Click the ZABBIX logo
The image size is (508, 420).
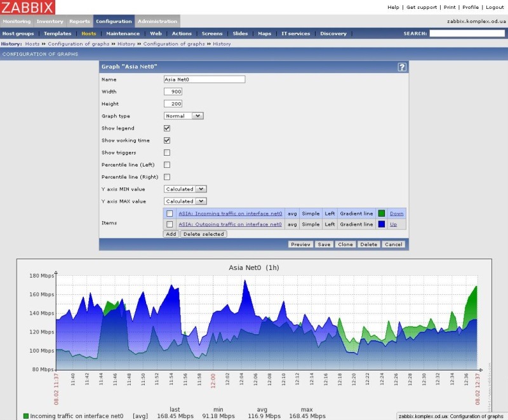click(x=28, y=7)
